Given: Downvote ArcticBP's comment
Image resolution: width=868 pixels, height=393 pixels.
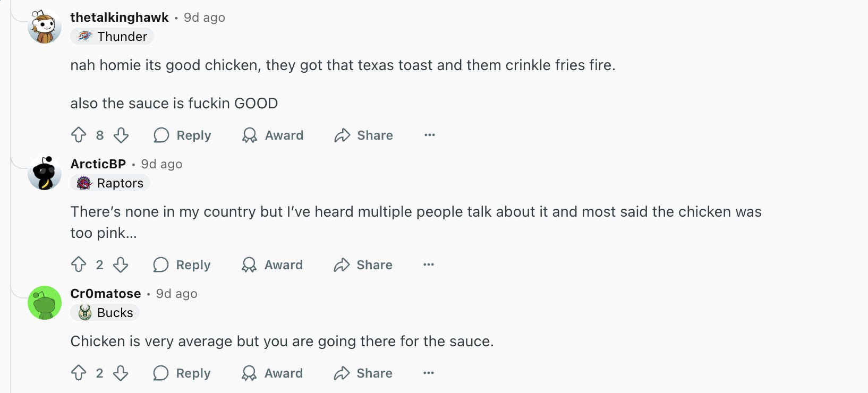Looking at the screenshot, I should pos(121,264).
